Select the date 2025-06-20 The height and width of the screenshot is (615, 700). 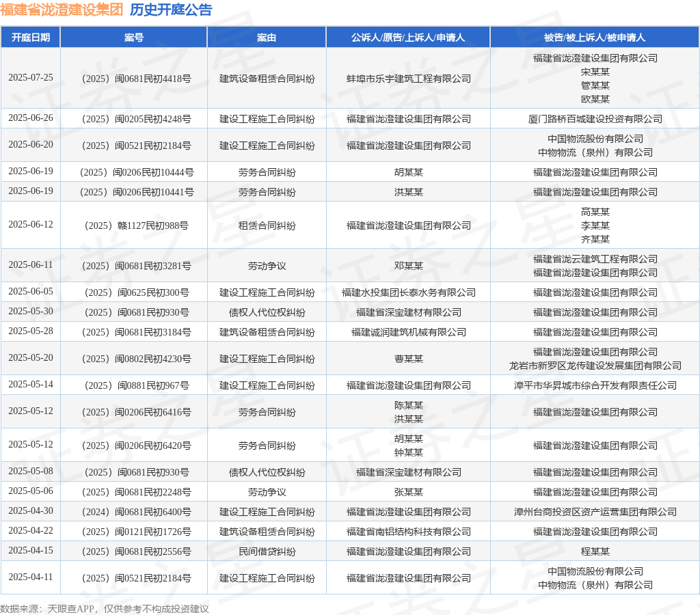click(30, 145)
